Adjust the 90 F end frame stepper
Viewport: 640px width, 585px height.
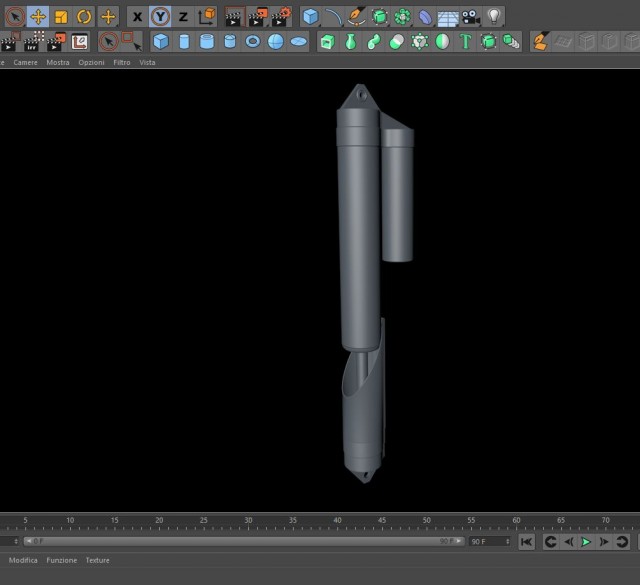pos(508,541)
